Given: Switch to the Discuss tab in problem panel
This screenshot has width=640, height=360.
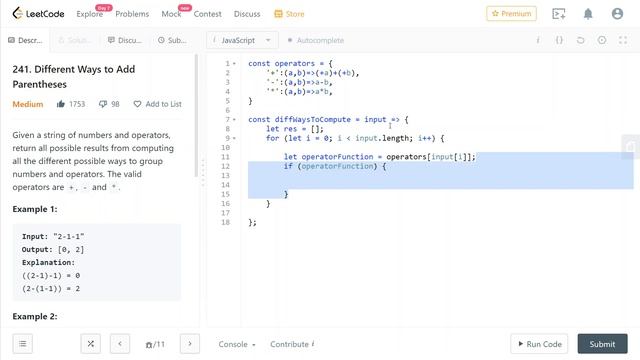Looking at the screenshot, I should (124, 40).
